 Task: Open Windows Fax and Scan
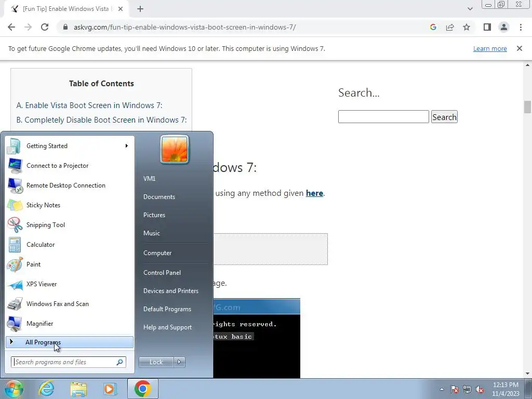(70, 303)
